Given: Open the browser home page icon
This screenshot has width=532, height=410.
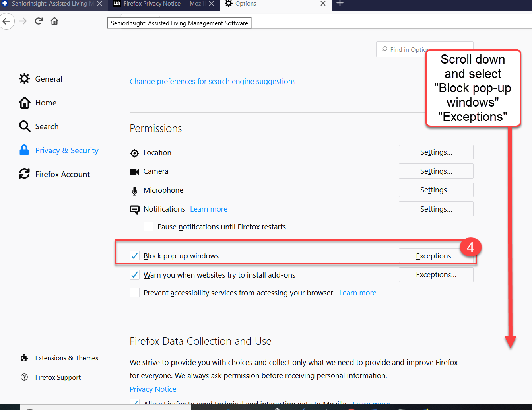Looking at the screenshot, I should (54, 21).
